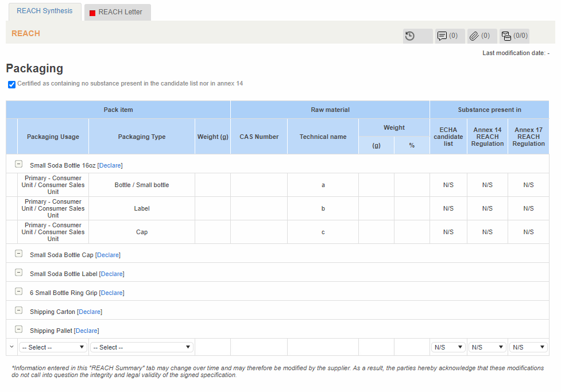Click the chevron in the new entry row

tap(11, 347)
